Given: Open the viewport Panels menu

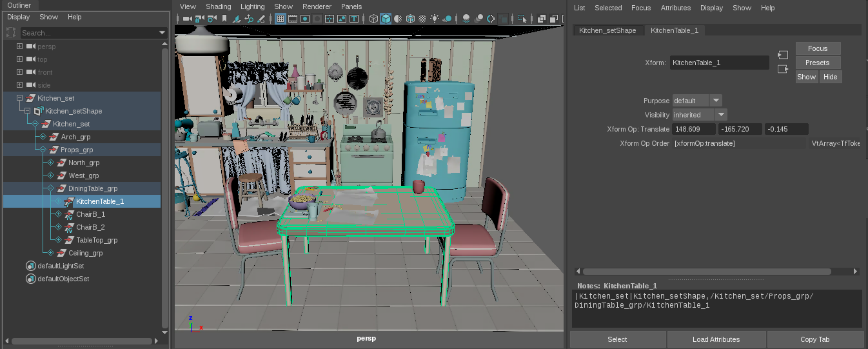Looking at the screenshot, I should point(351,6).
